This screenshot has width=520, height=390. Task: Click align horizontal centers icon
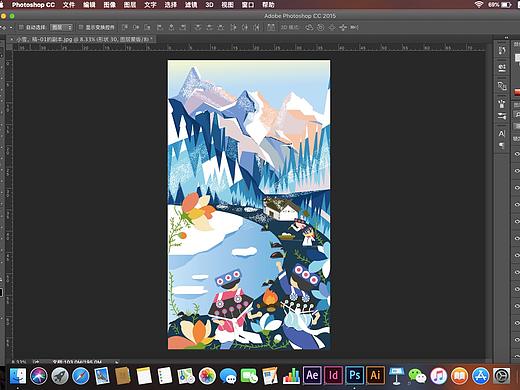(x=171, y=27)
